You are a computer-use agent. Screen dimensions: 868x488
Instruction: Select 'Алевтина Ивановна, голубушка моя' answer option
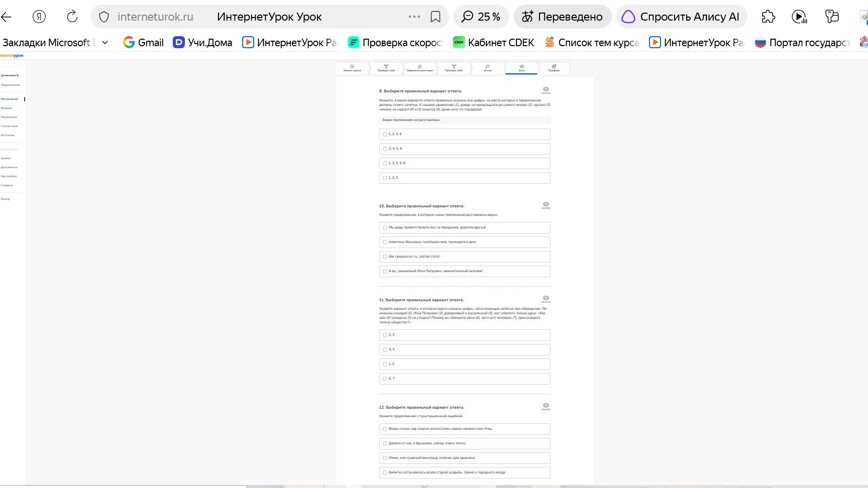(x=465, y=242)
